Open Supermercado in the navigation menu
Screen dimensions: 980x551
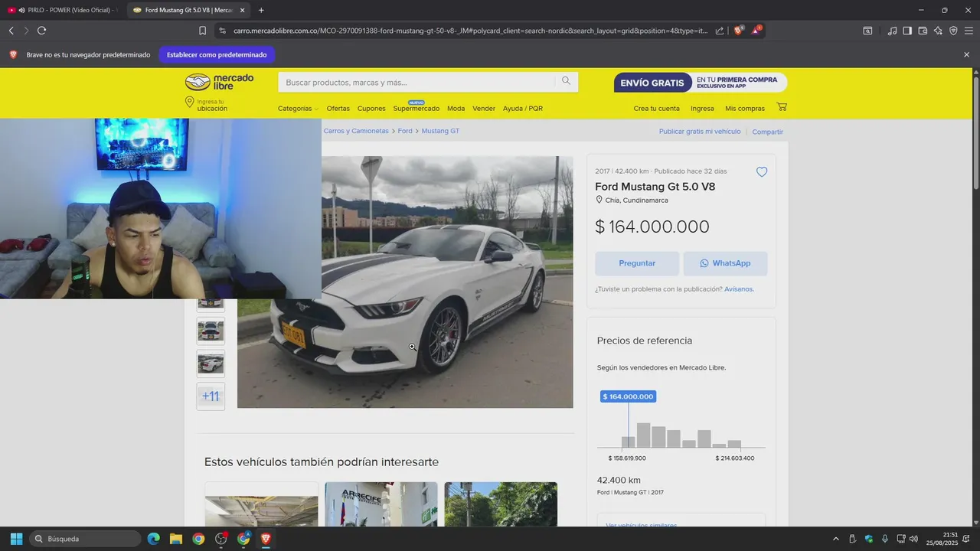tap(416, 109)
